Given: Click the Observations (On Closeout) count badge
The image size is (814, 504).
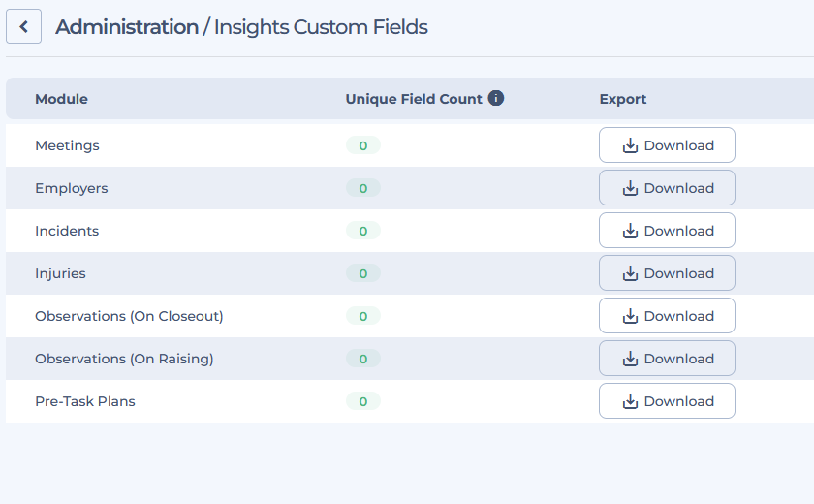Looking at the screenshot, I should click(363, 316).
